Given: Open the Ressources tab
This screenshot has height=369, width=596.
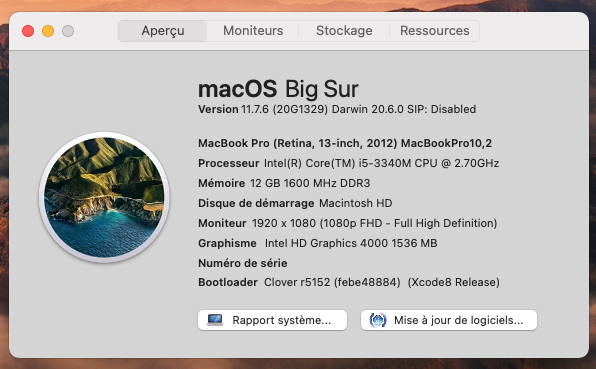Looking at the screenshot, I should click(434, 31).
